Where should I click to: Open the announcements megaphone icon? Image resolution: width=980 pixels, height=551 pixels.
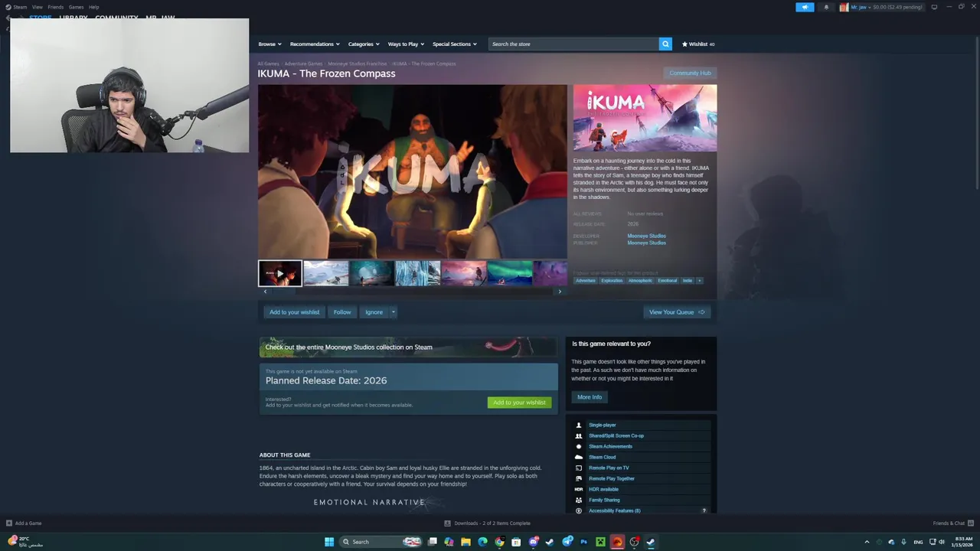pos(805,7)
